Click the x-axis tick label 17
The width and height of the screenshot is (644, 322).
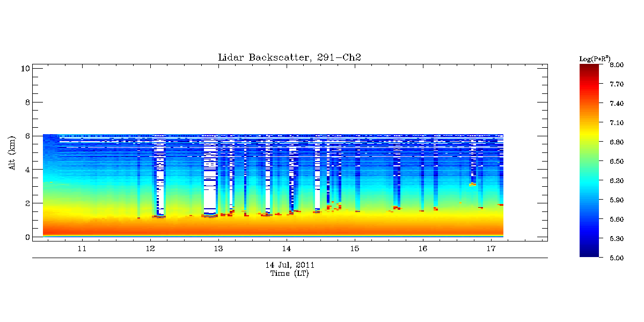(491, 249)
